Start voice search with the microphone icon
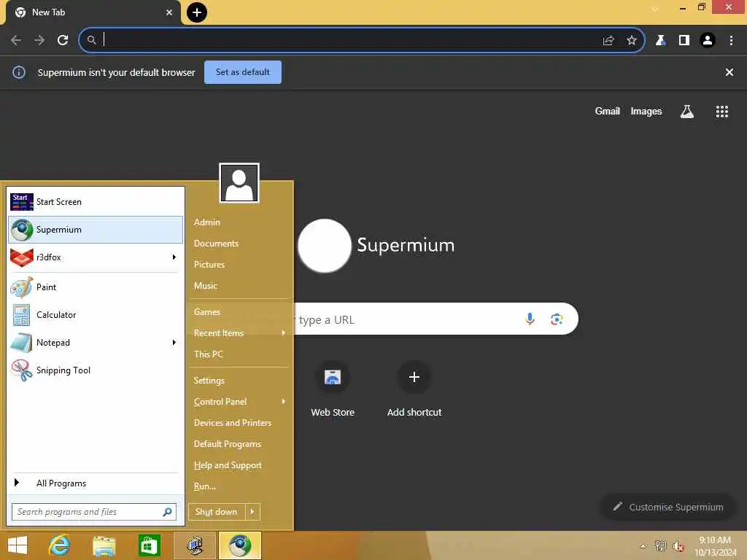Image resolution: width=747 pixels, height=560 pixels. click(530, 319)
